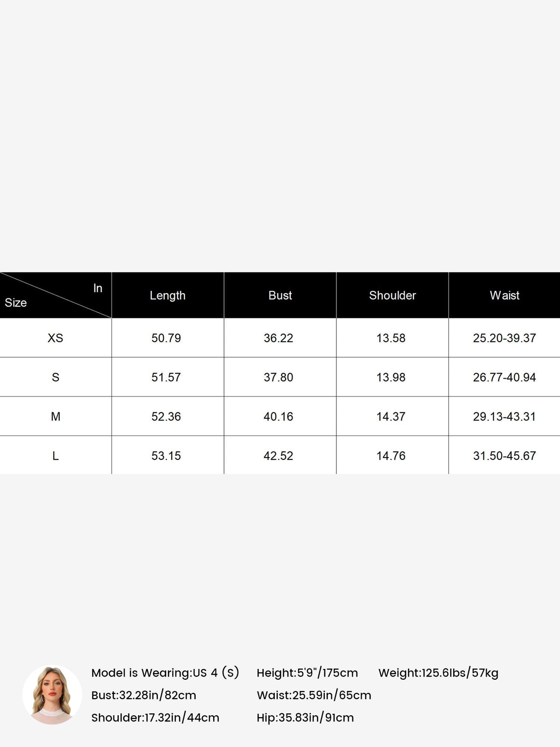This screenshot has height=747, width=560.
Task: Select the Bust column header
Action: pos(280,296)
